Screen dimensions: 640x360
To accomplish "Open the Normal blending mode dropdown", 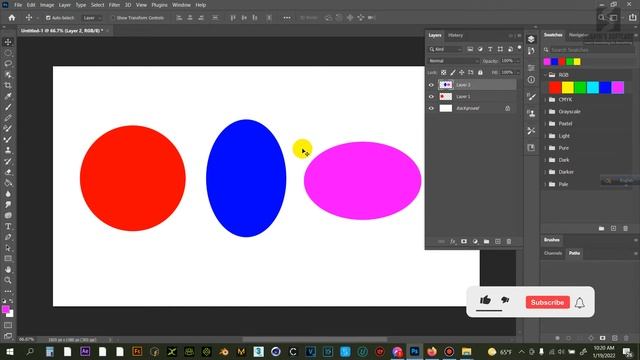I will 453,61.
